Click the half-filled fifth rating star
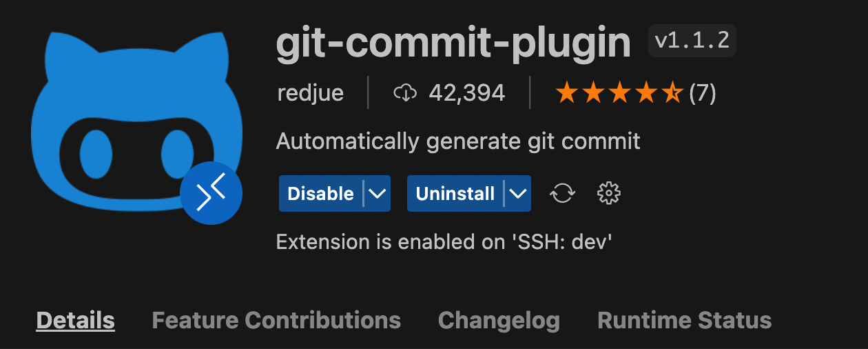Screen dimensions: 868x349 672,92
